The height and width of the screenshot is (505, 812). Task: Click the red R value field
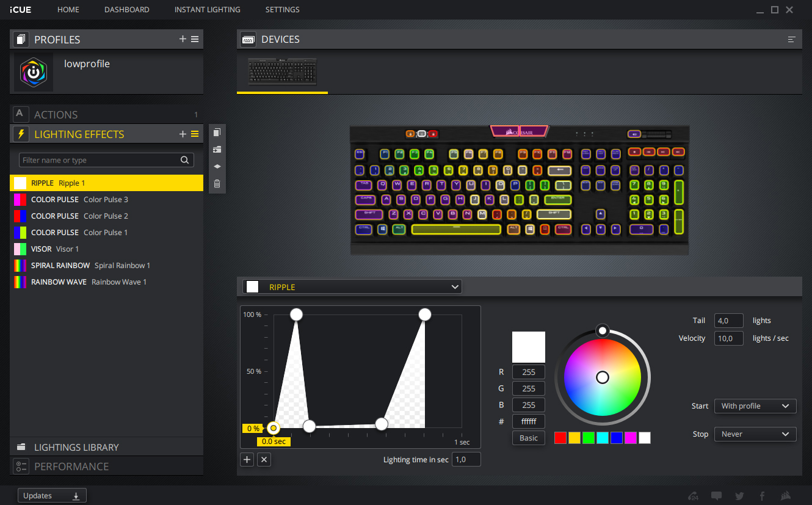tap(529, 372)
